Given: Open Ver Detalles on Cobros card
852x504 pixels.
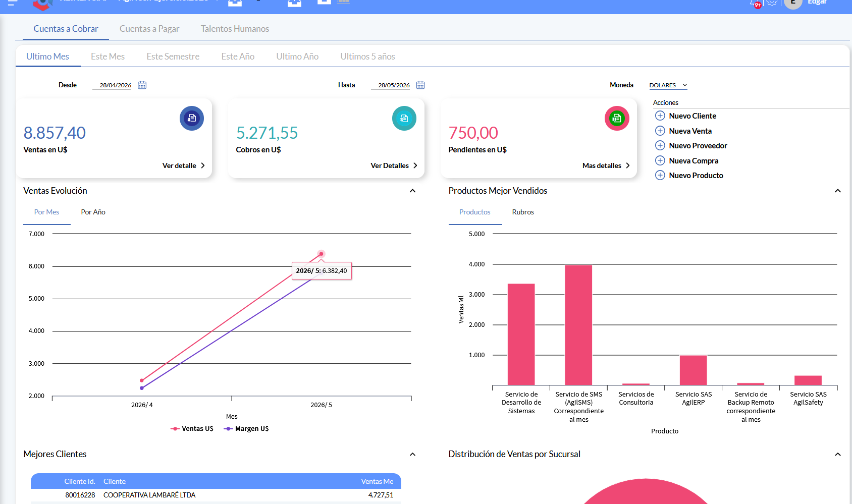Looking at the screenshot, I should point(394,165).
